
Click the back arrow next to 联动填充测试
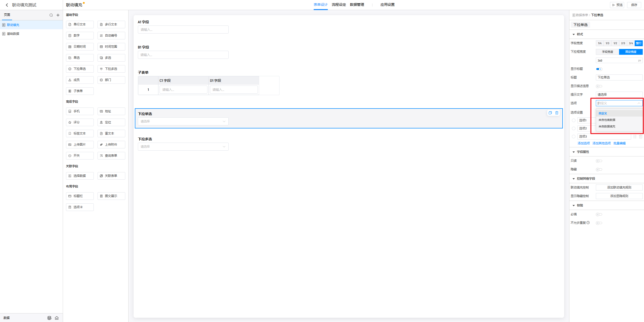pyautogui.click(x=7, y=5)
